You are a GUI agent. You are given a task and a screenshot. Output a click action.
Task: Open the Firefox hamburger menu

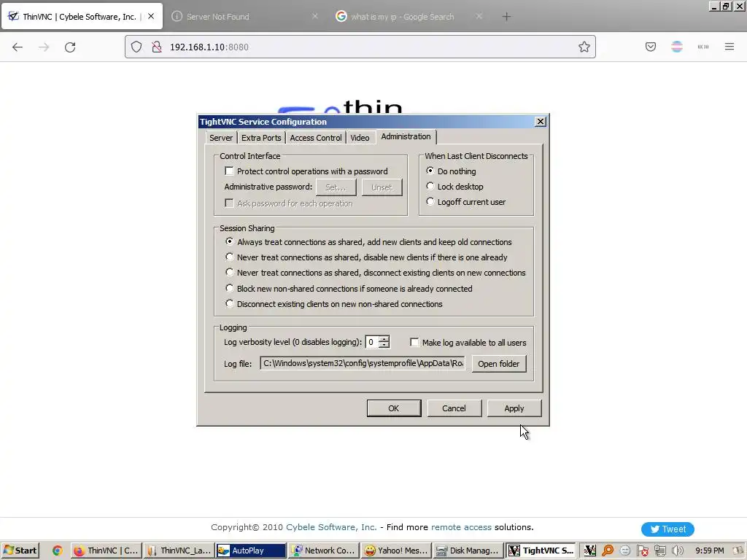click(729, 47)
